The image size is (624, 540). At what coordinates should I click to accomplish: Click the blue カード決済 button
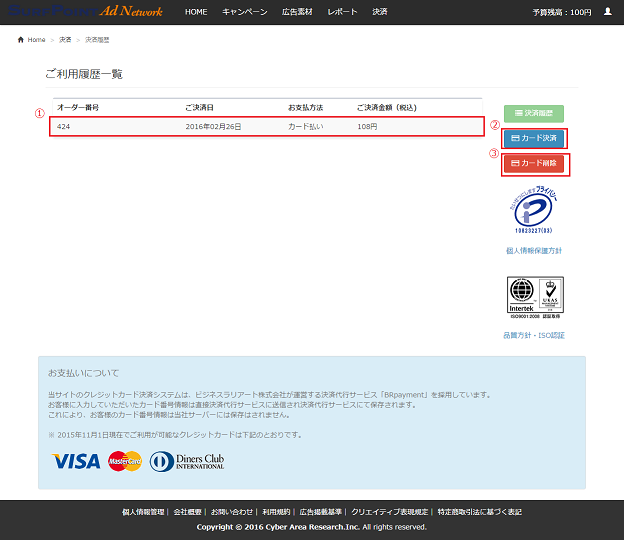534,138
